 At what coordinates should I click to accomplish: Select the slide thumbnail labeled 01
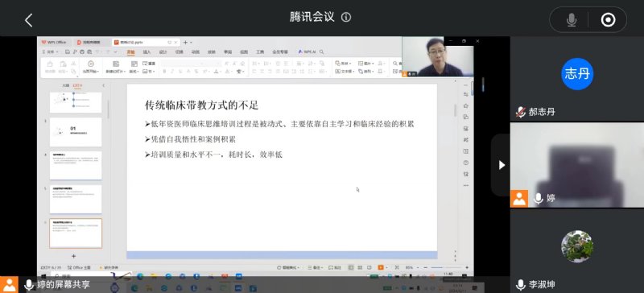[76, 132]
